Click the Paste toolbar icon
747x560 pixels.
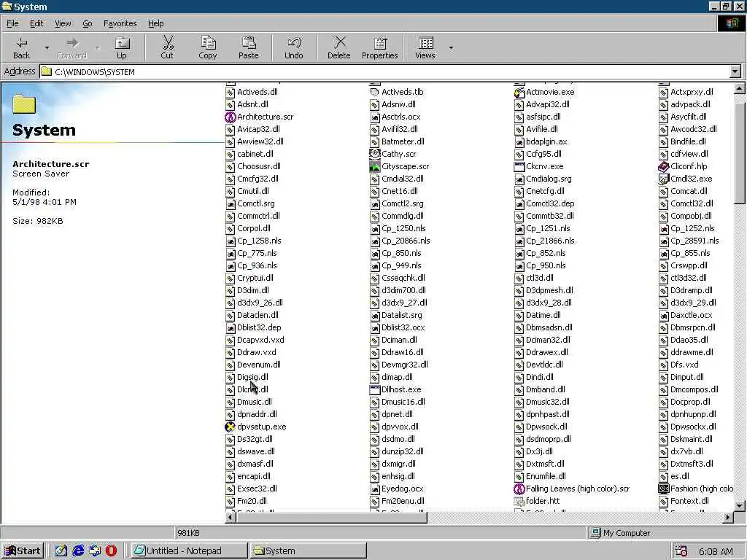click(249, 47)
